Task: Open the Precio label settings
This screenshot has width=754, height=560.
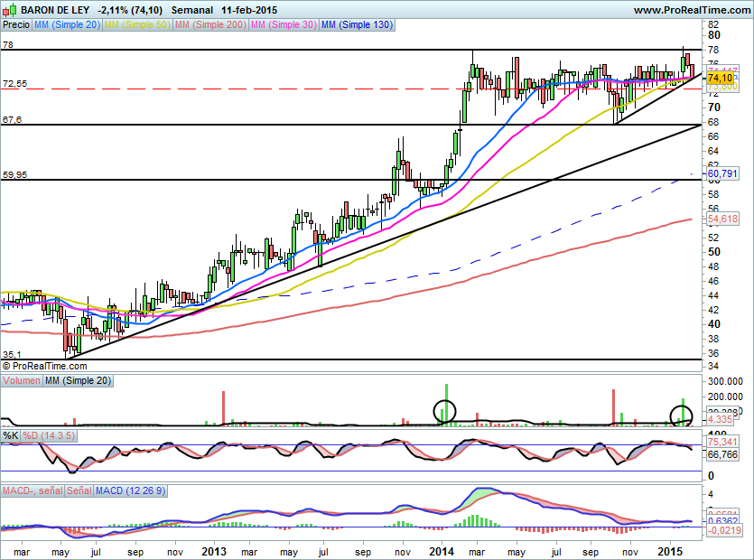Action: click(15, 25)
